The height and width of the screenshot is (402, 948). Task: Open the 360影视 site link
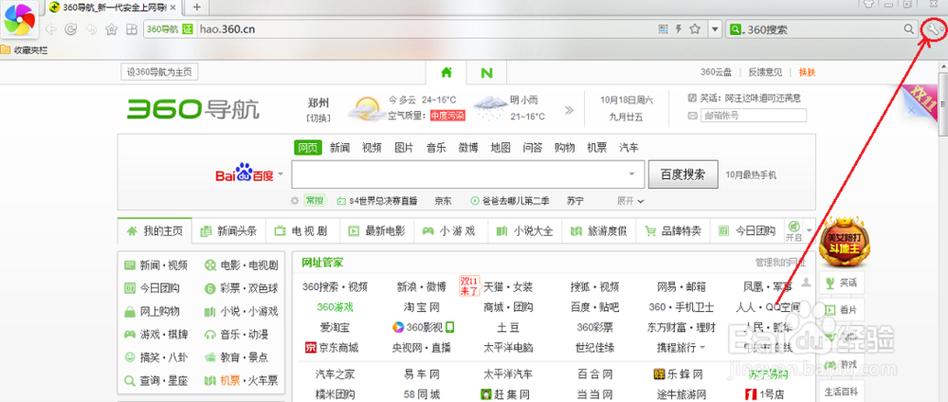(423, 327)
